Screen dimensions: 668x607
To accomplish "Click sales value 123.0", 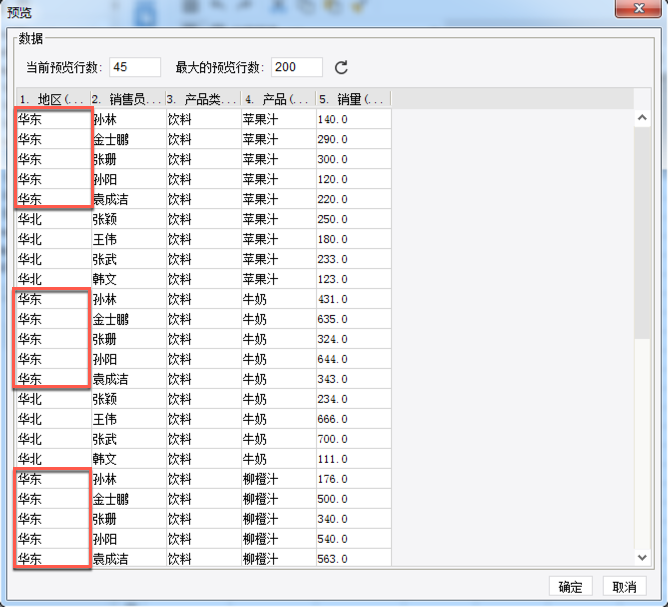I will coord(332,279).
